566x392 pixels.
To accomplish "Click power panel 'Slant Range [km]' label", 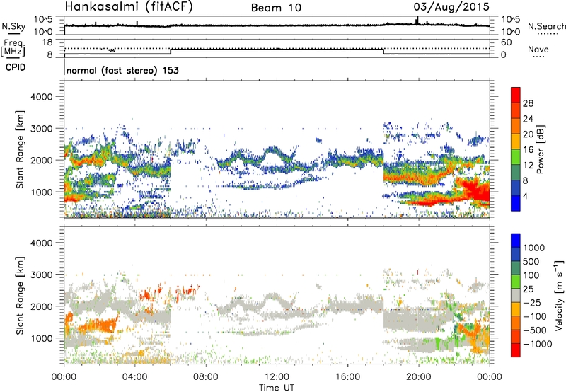I will 20,149.
